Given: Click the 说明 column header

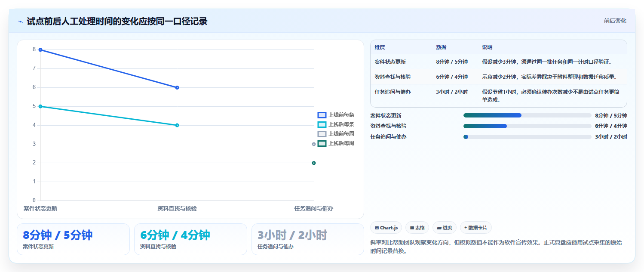Looking at the screenshot, I should tap(488, 47).
